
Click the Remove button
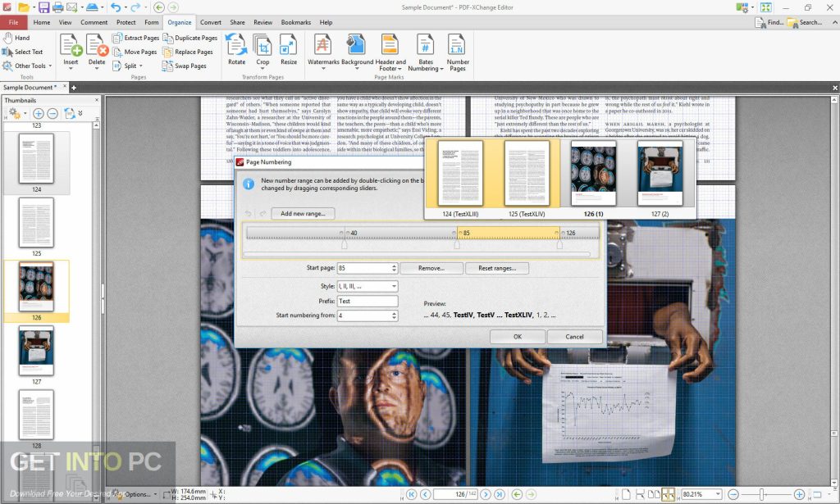coord(431,268)
